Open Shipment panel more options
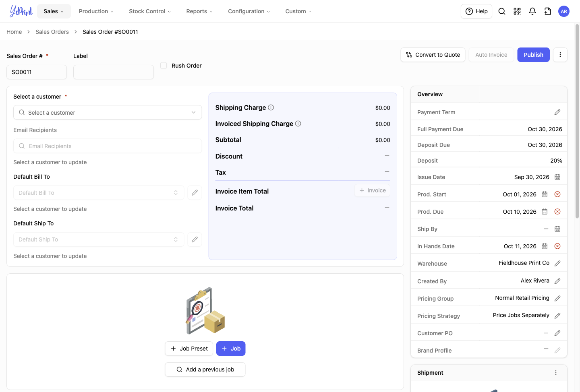Viewport: 580px width, 392px height. click(556, 373)
